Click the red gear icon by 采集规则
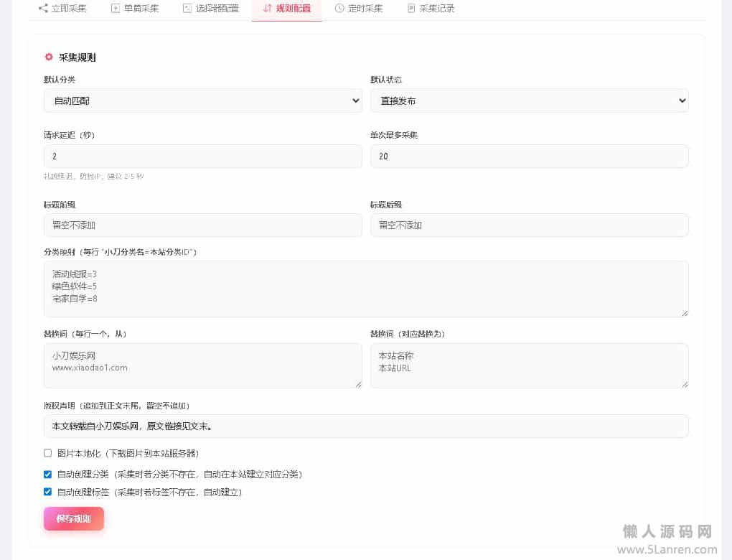The width and height of the screenshot is (732, 560). (49, 57)
